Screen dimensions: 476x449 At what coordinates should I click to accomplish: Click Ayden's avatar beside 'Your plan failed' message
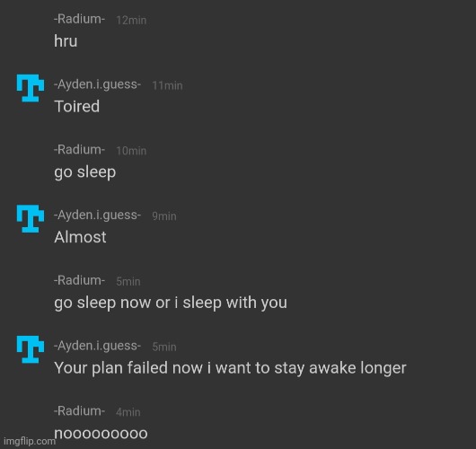(x=31, y=349)
